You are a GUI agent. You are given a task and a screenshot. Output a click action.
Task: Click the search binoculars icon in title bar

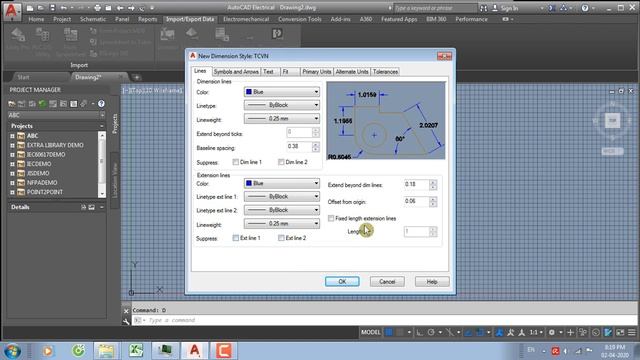[x=484, y=8]
